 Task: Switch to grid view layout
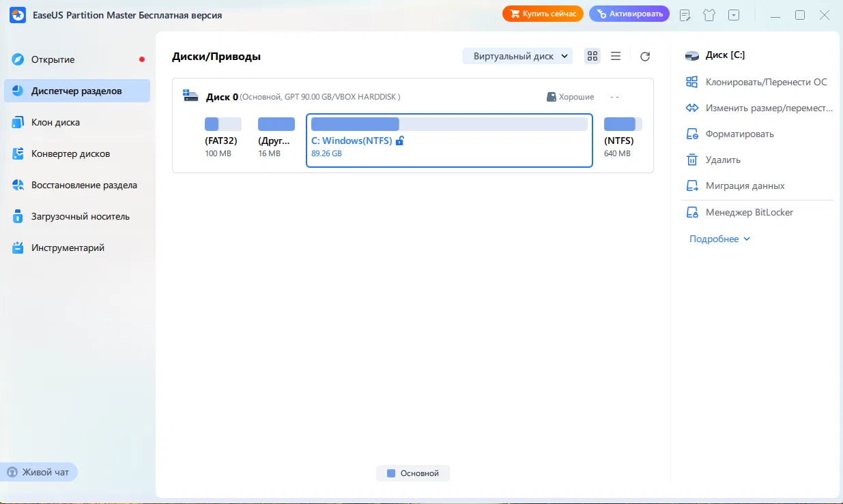point(592,56)
